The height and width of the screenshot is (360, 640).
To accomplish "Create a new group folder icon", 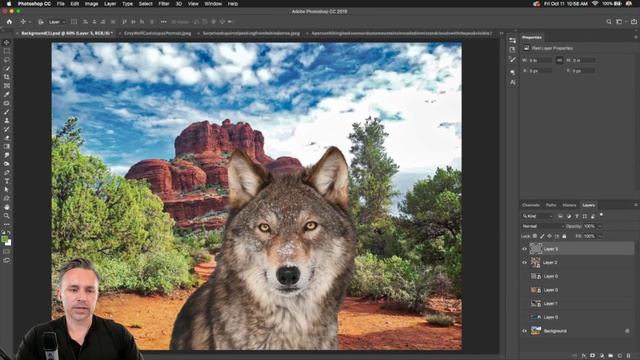I will pos(611,356).
